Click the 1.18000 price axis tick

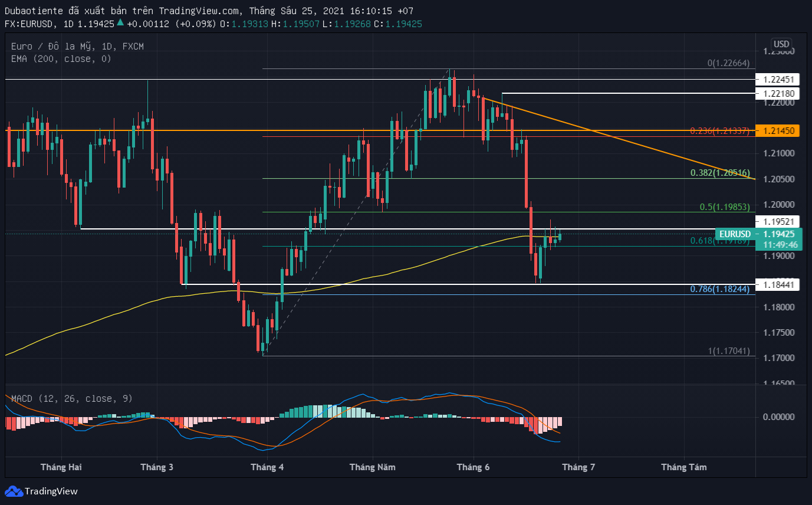point(778,307)
